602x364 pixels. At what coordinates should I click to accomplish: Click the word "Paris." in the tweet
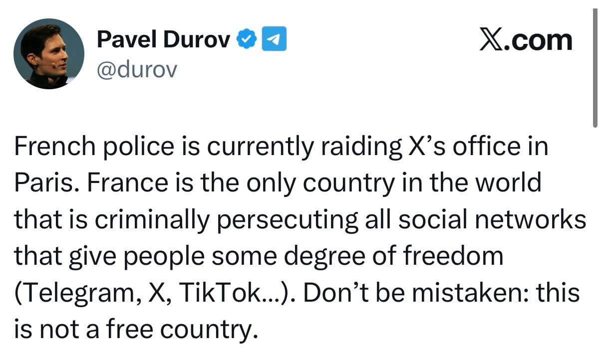[45, 183]
